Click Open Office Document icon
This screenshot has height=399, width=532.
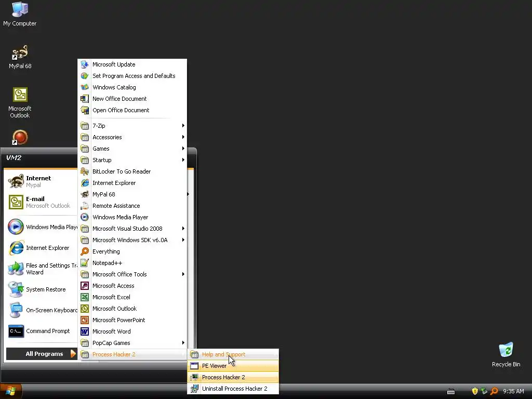pyautogui.click(x=85, y=110)
